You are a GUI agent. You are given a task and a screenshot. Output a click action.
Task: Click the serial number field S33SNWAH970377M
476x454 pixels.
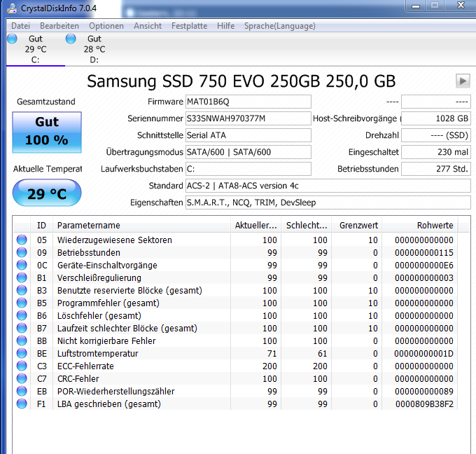pyautogui.click(x=248, y=118)
